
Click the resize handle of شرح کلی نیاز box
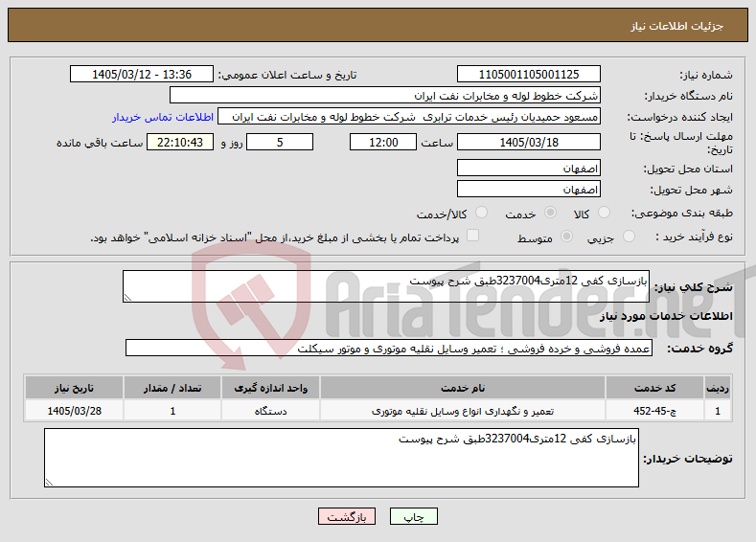(127, 298)
